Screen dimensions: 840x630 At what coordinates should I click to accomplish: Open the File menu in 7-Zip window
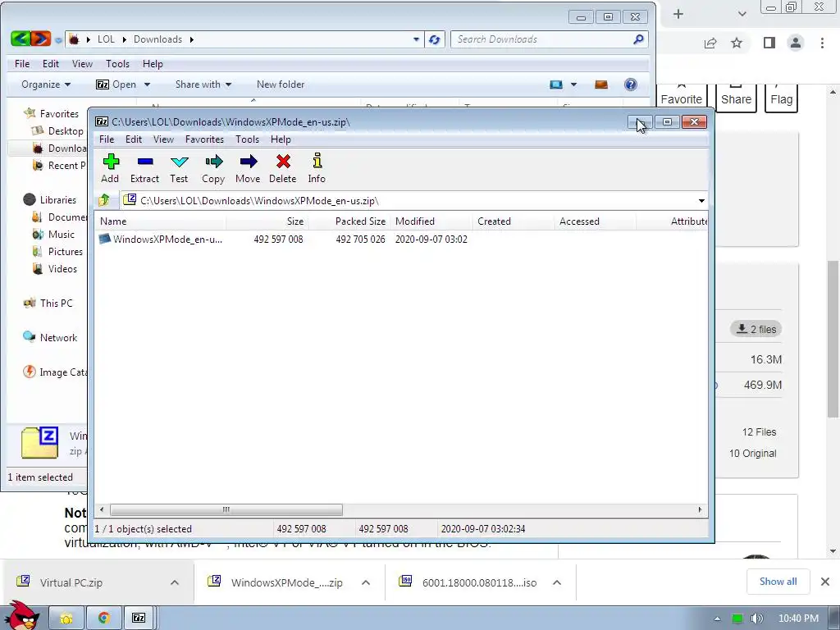pyautogui.click(x=107, y=139)
